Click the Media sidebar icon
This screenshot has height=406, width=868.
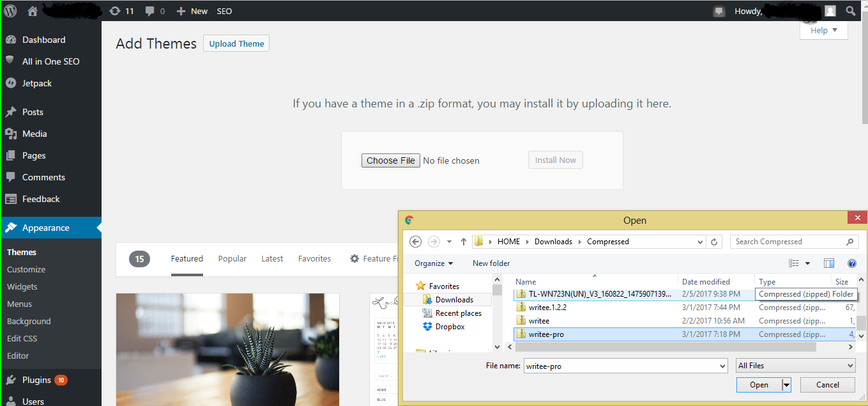(x=11, y=134)
